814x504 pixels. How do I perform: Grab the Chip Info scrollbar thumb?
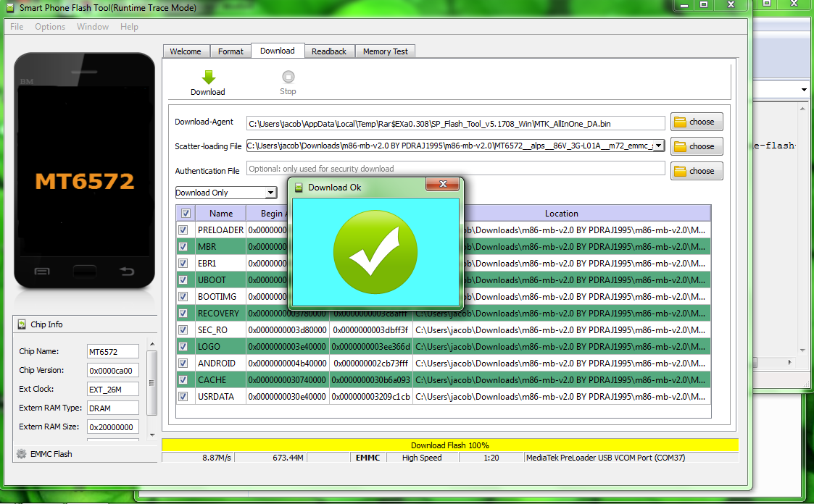point(152,382)
